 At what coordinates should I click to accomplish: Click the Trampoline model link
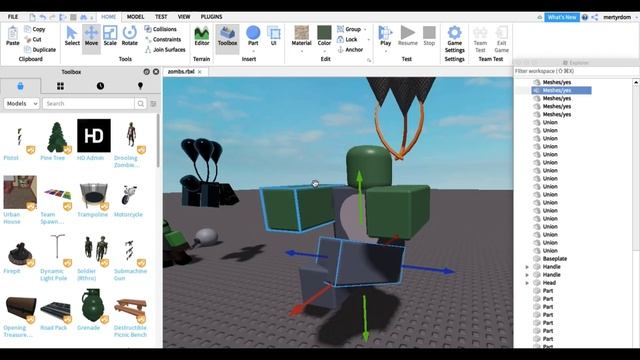[93, 214]
